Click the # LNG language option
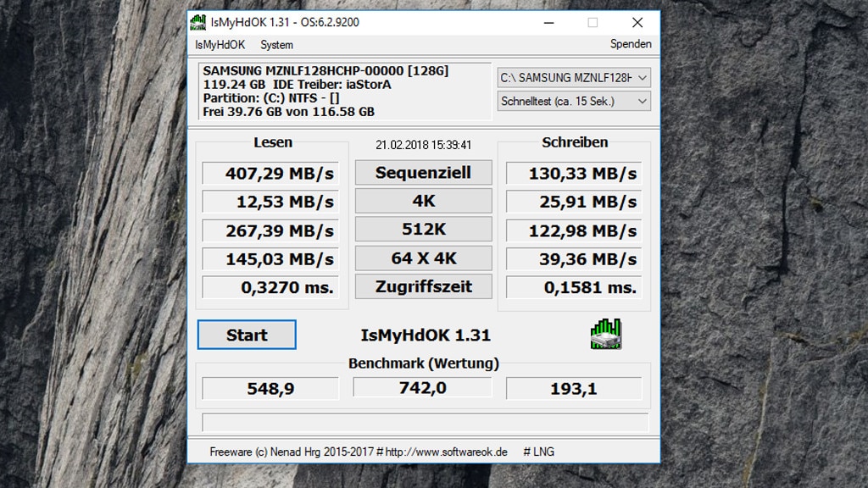 click(538, 452)
